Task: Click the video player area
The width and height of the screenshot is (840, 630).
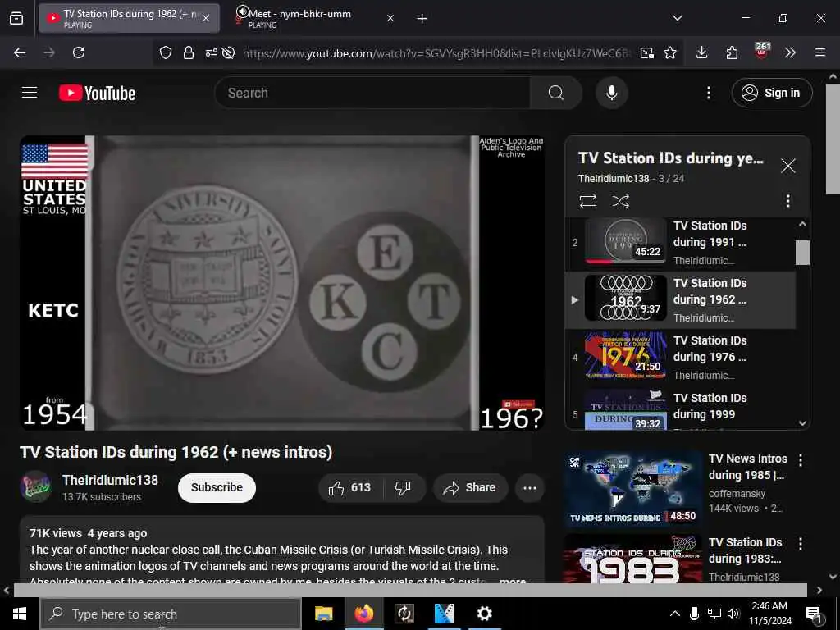Action: point(282,283)
